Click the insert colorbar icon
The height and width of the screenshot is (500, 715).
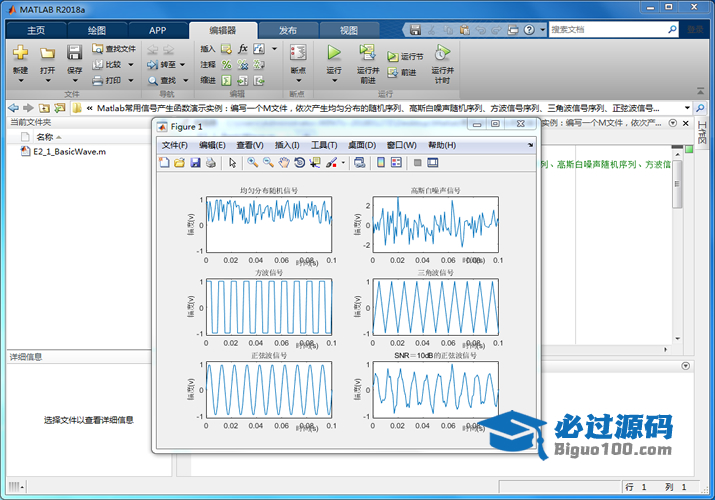pyautogui.click(x=381, y=163)
